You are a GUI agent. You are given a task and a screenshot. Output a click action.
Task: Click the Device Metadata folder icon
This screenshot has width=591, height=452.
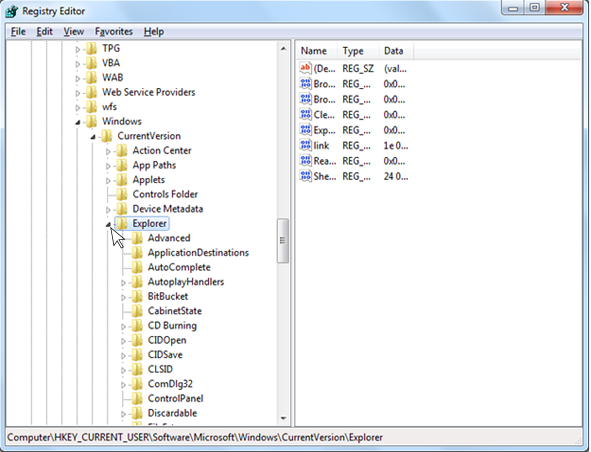[122, 209]
